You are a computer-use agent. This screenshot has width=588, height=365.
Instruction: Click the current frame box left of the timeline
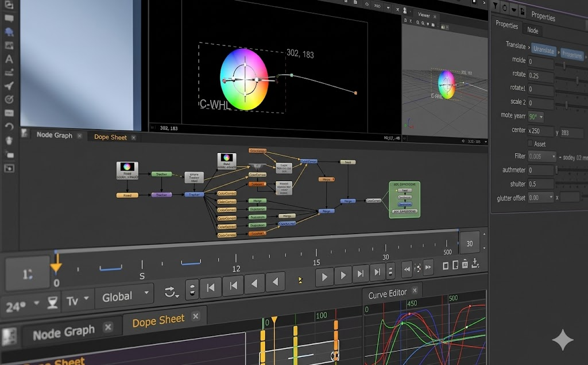28,274
